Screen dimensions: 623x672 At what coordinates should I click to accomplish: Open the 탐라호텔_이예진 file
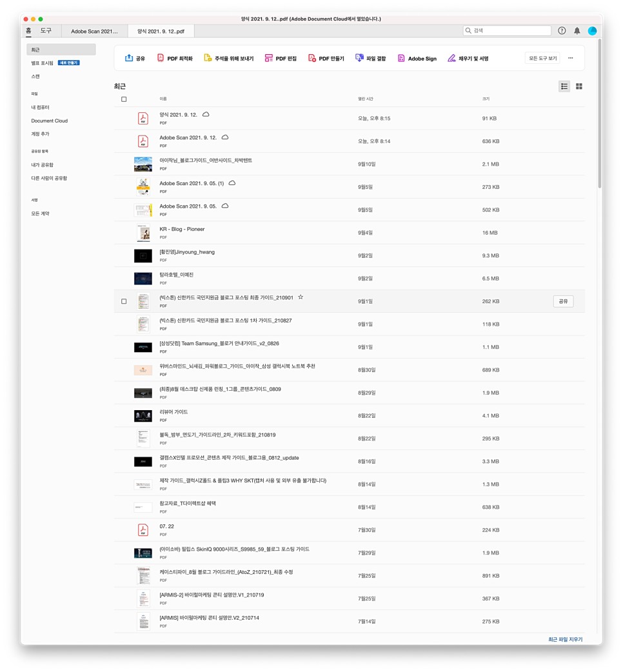click(x=176, y=275)
